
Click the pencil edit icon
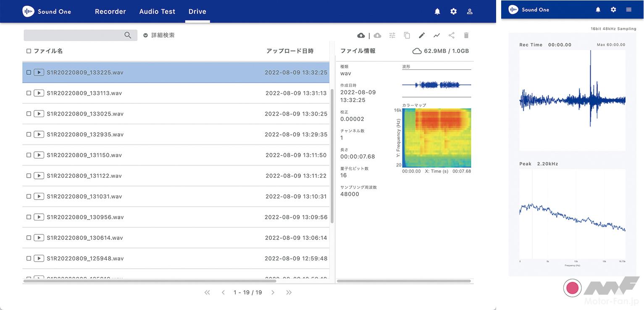(422, 36)
